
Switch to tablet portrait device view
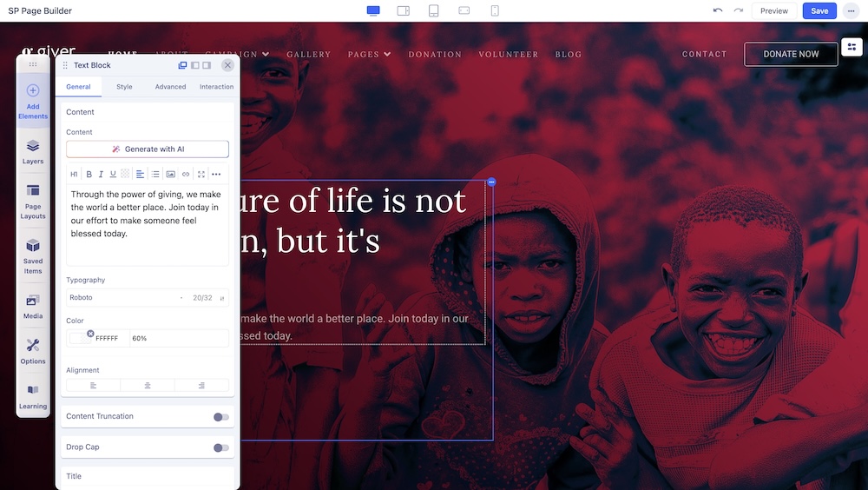433,10
